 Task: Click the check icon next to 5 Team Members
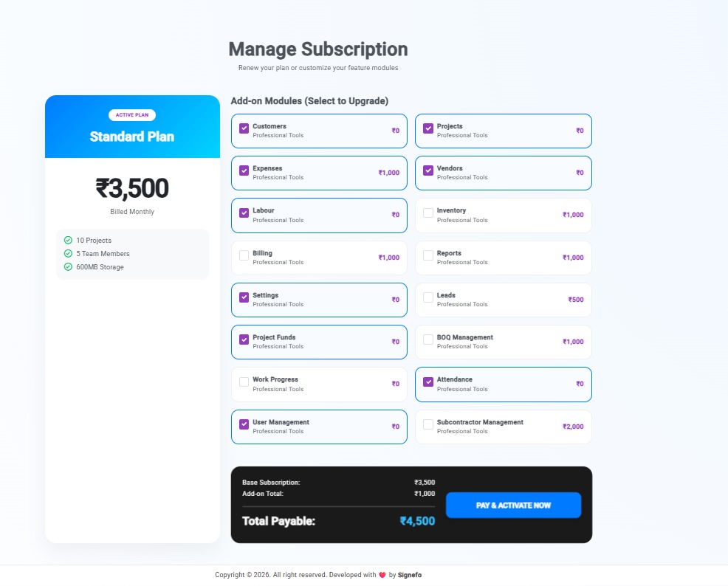tap(68, 254)
